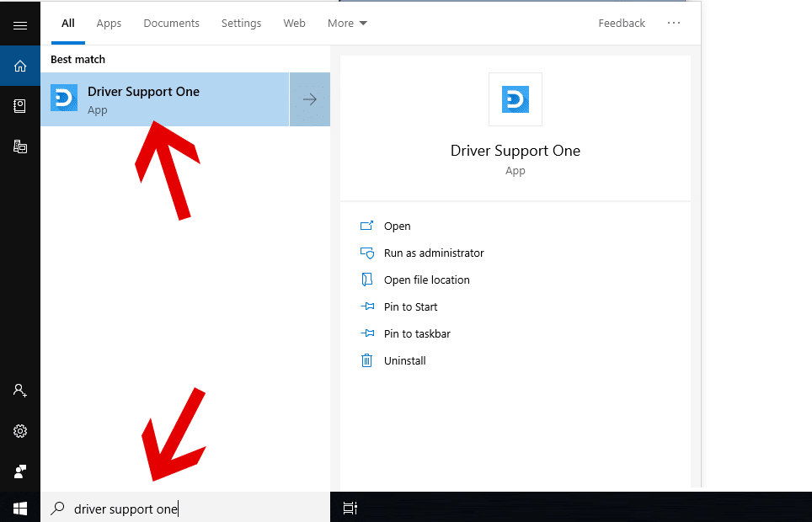Open the notebook icon in left sidebar

pos(20,106)
